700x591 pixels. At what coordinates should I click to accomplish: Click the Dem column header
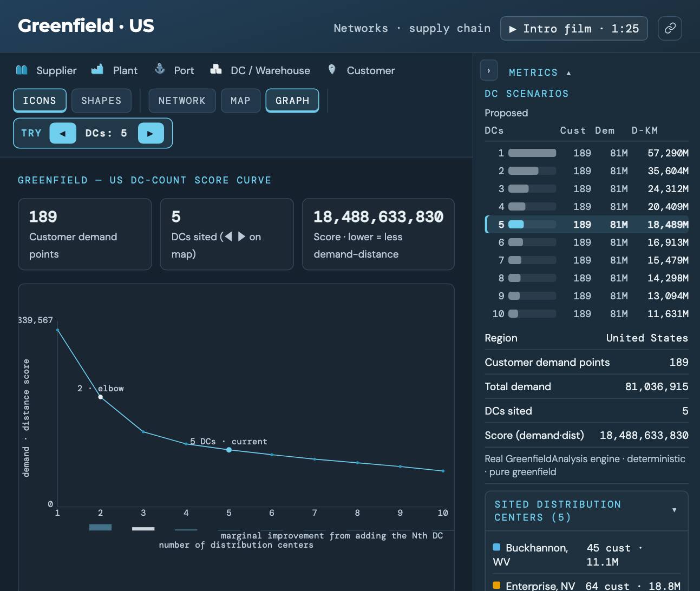(605, 130)
